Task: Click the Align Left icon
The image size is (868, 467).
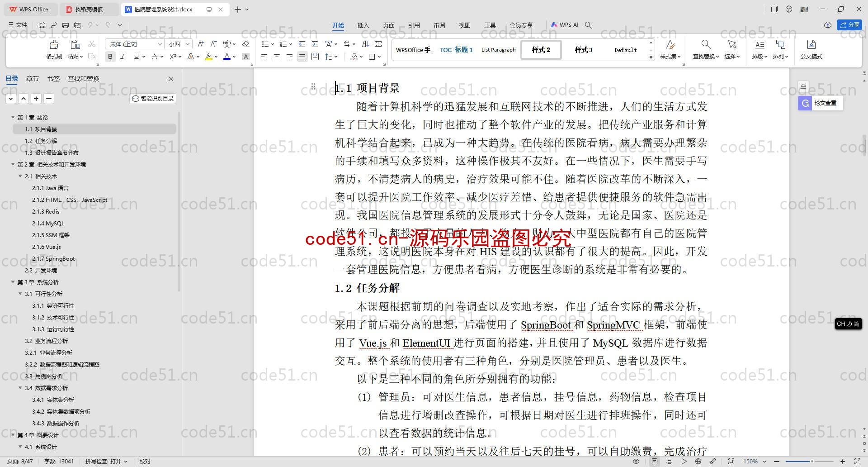Action: coord(264,57)
